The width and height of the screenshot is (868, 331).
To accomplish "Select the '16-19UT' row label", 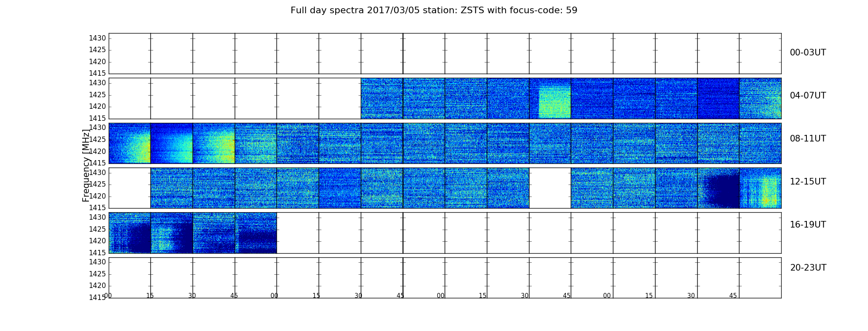I will click(x=808, y=225).
